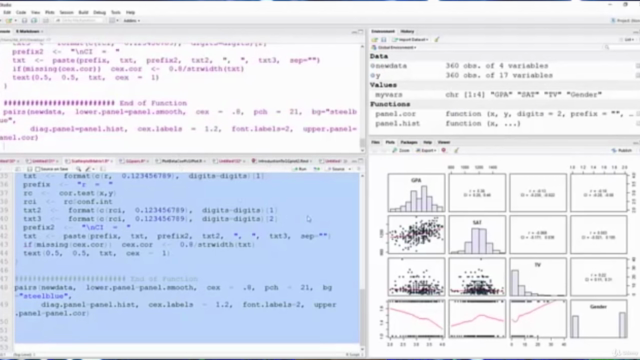Click the Publish button in Plots pane
The height and width of the screenshot is (360, 640).
pyautogui.click(x=622, y=151)
